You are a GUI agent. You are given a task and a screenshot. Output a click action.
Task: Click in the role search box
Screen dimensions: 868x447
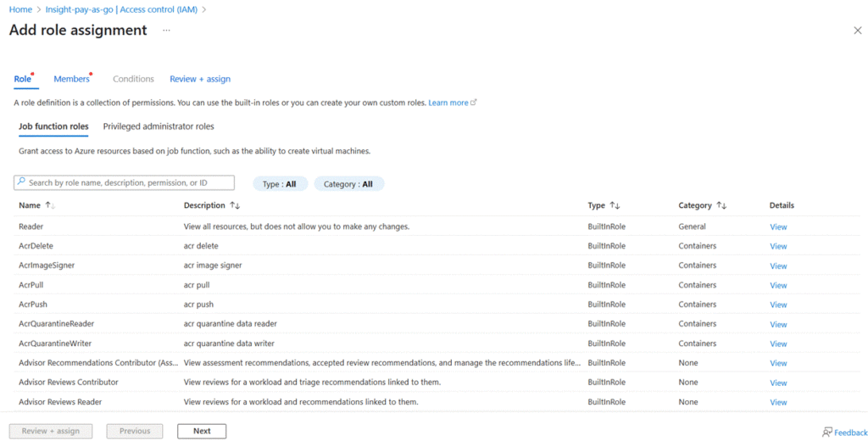[x=127, y=182]
